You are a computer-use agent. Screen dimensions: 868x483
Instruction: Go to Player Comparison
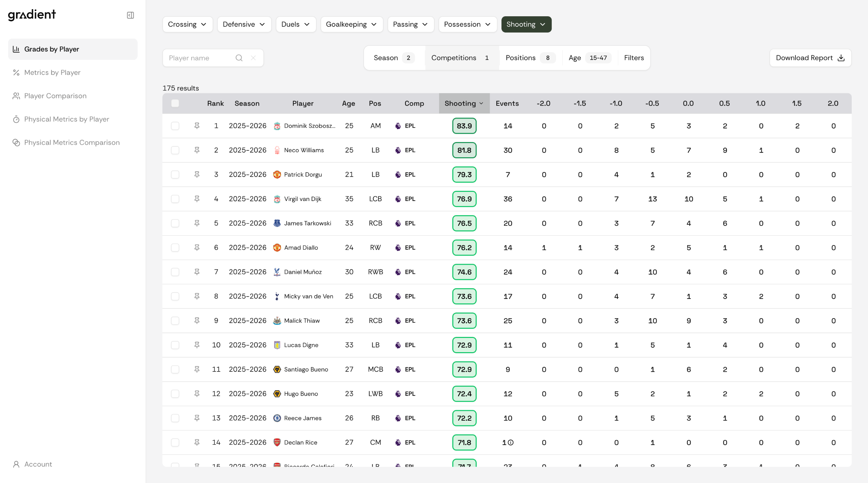click(55, 96)
